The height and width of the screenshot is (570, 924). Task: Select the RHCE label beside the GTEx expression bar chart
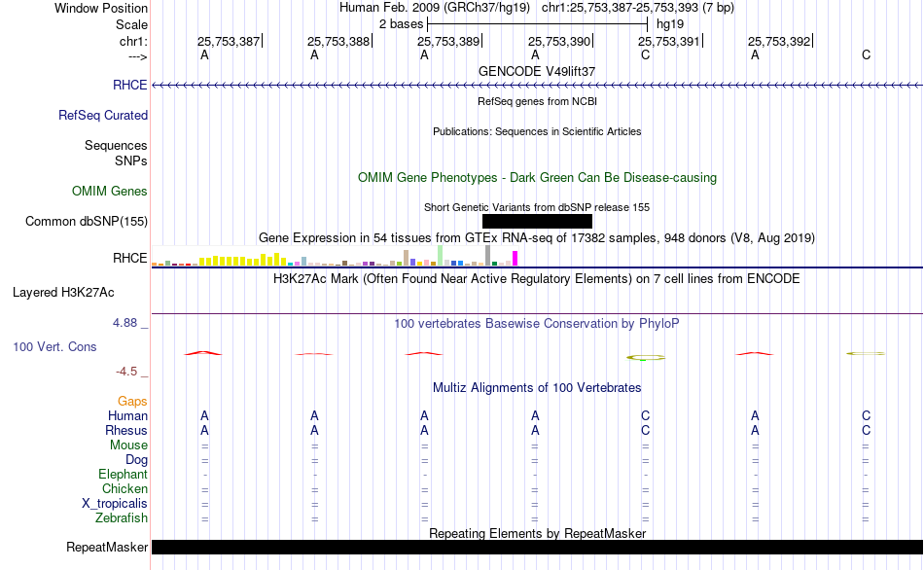[129, 258]
